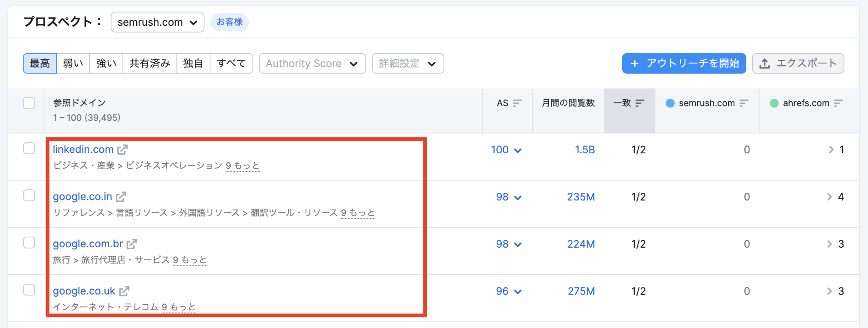Image resolution: width=868 pixels, height=328 pixels.
Task: Click sort icon in 一致 column header
Action: click(x=640, y=103)
